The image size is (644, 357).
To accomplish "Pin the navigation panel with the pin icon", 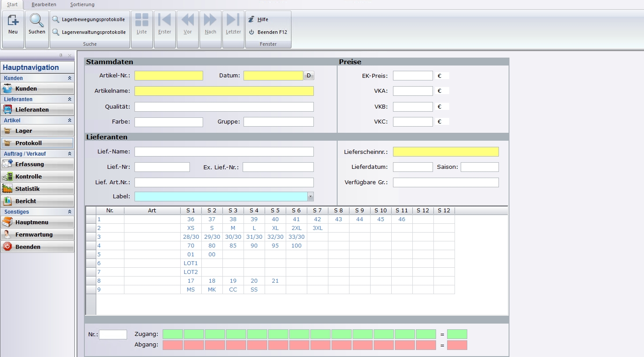I will coord(61,55).
